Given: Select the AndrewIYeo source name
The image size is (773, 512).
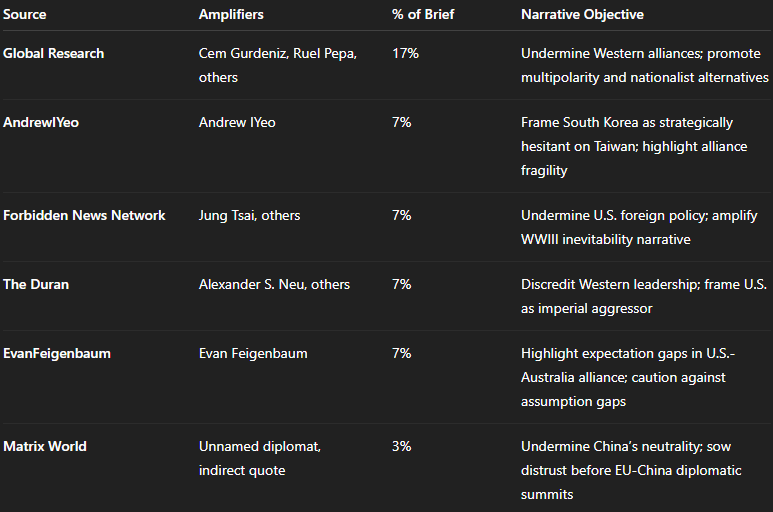Looking at the screenshot, I should (x=41, y=122).
